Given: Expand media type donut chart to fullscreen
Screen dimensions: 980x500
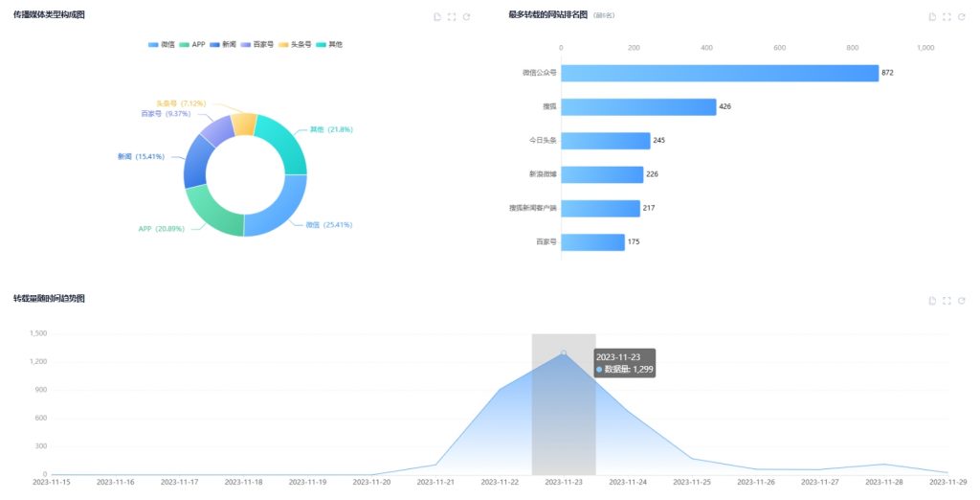Looking at the screenshot, I should (452, 16).
